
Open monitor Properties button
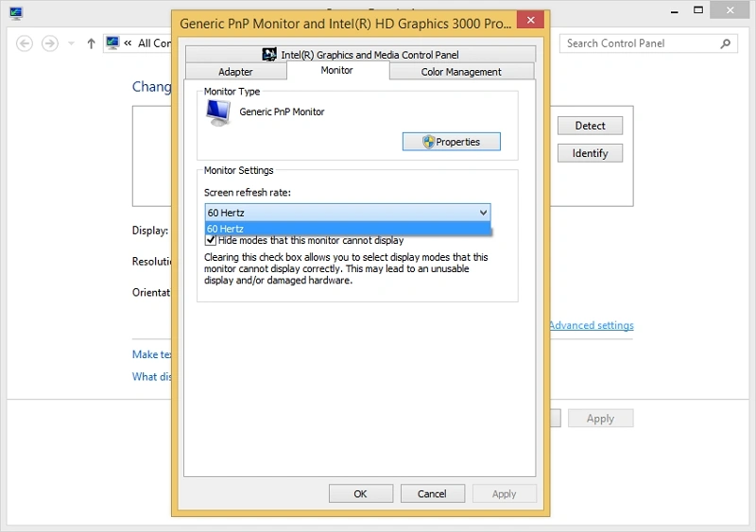pyautogui.click(x=452, y=142)
